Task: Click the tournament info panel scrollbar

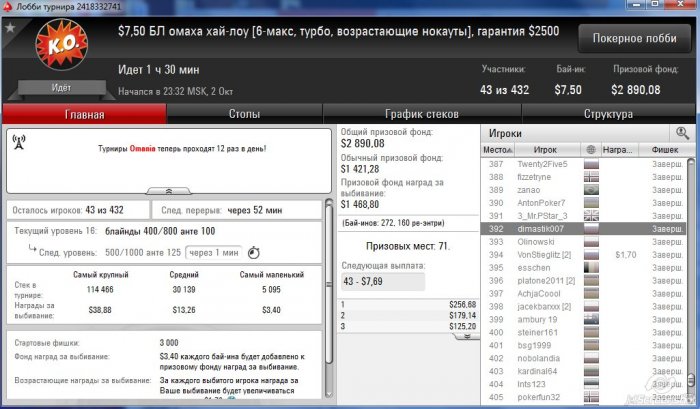Action: click(x=329, y=298)
